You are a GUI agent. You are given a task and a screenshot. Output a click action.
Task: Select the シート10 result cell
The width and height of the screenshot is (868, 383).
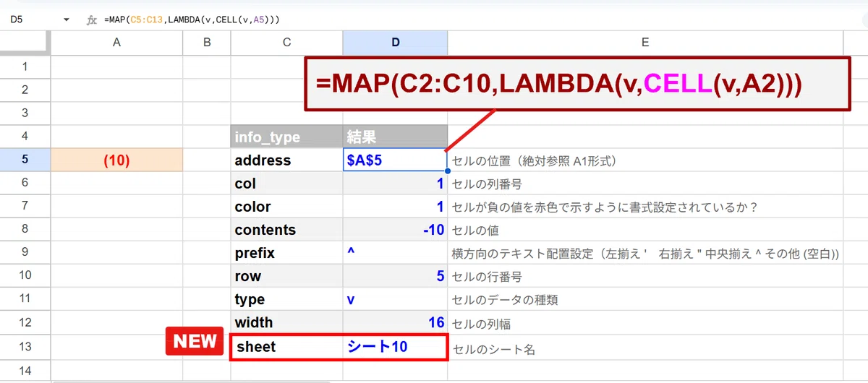tap(395, 347)
